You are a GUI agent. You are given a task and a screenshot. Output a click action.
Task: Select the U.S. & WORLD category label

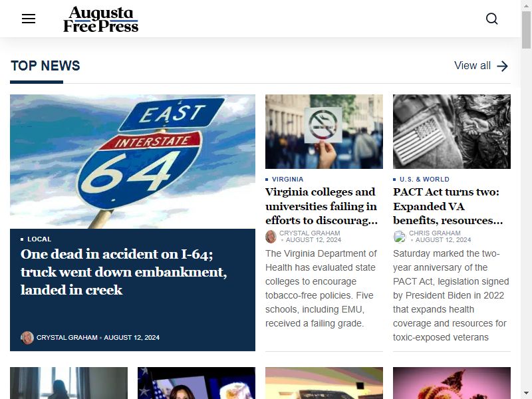coord(424,179)
